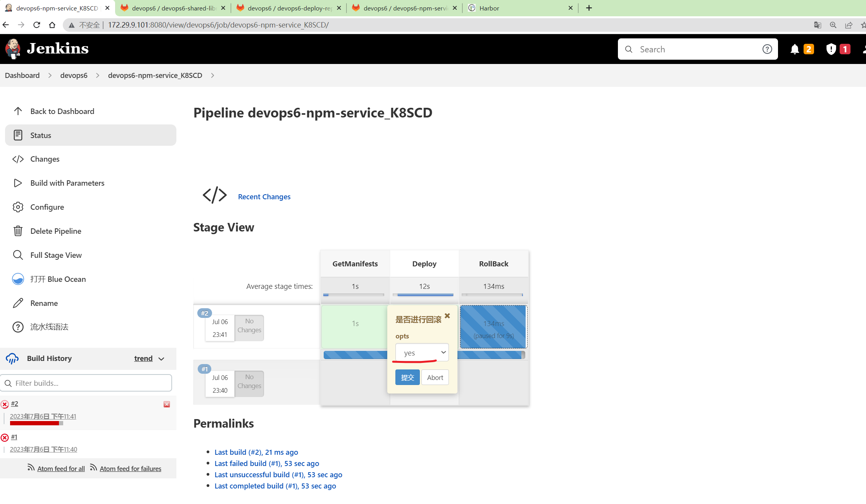Click the share page icon
866x504 pixels.
pos(849,25)
